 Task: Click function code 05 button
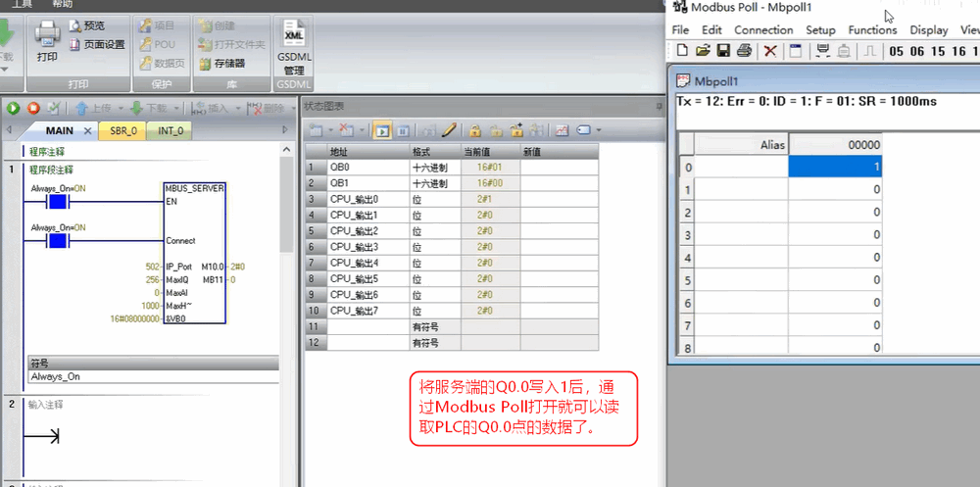pos(898,51)
